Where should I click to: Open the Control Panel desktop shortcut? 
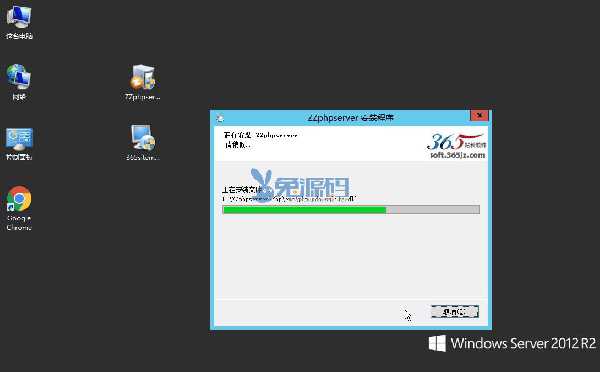click(x=19, y=144)
